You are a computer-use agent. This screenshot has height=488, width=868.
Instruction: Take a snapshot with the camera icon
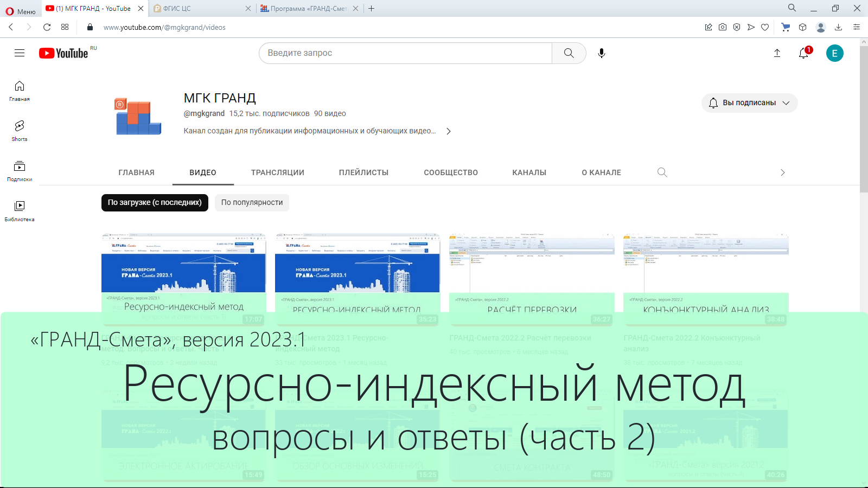pos(723,27)
